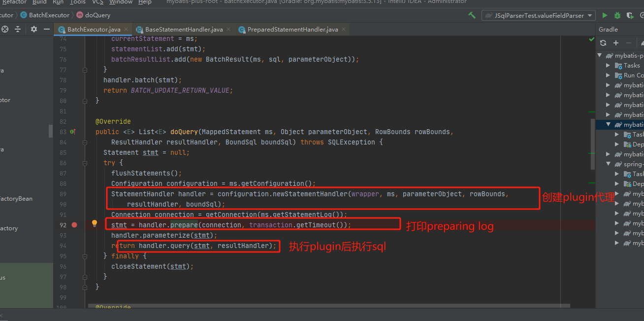Click the implements gutter icon on line 83
Image resolution: width=644 pixels, height=321 pixels.
tap(72, 132)
